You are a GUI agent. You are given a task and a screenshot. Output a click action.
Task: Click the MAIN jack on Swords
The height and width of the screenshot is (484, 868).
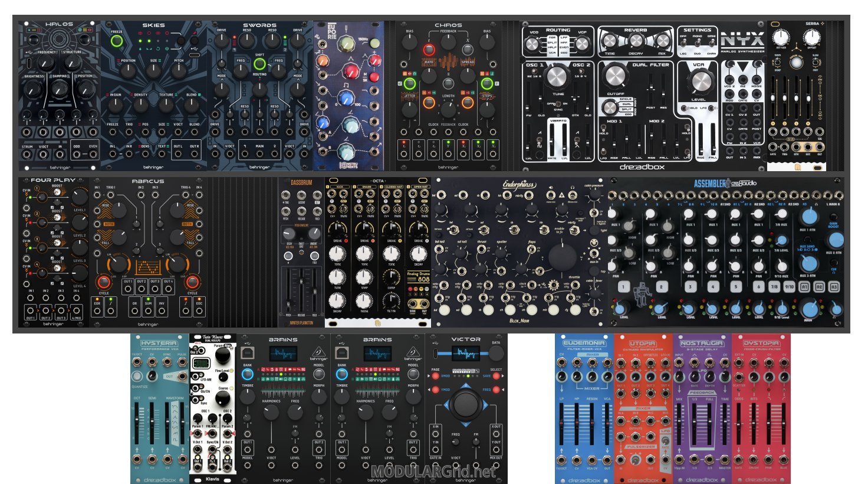[x=259, y=155]
